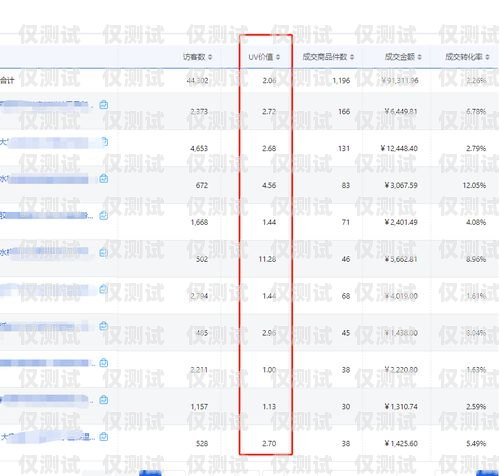Click amount cell ¥6,449.81
499x476 pixels.
click(x=401, y=111)
